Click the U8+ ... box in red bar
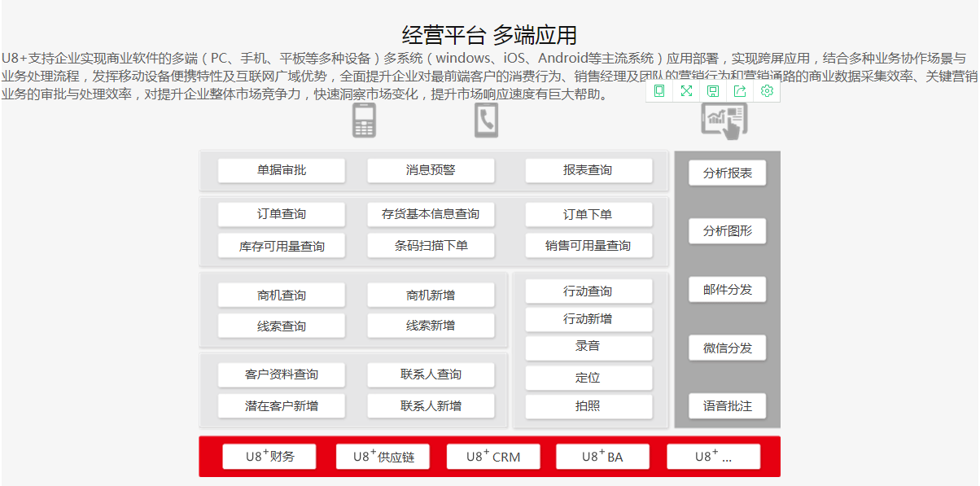Viewport: 980px width, 486px height. point(714,457)
